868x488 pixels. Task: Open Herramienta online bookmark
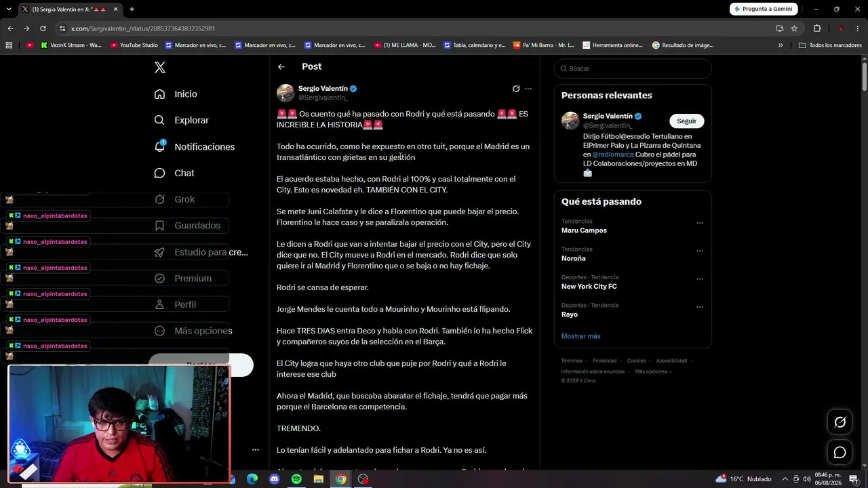click(612, 45)
